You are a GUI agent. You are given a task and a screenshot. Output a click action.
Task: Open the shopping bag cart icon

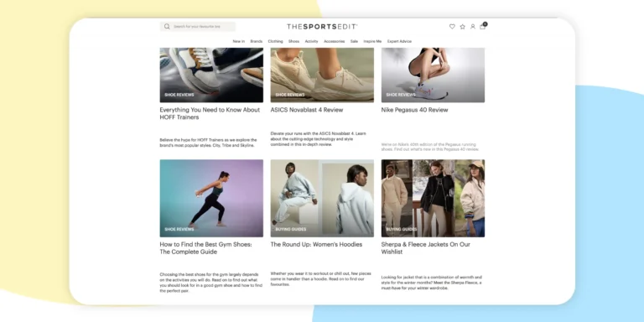point(483,26)
